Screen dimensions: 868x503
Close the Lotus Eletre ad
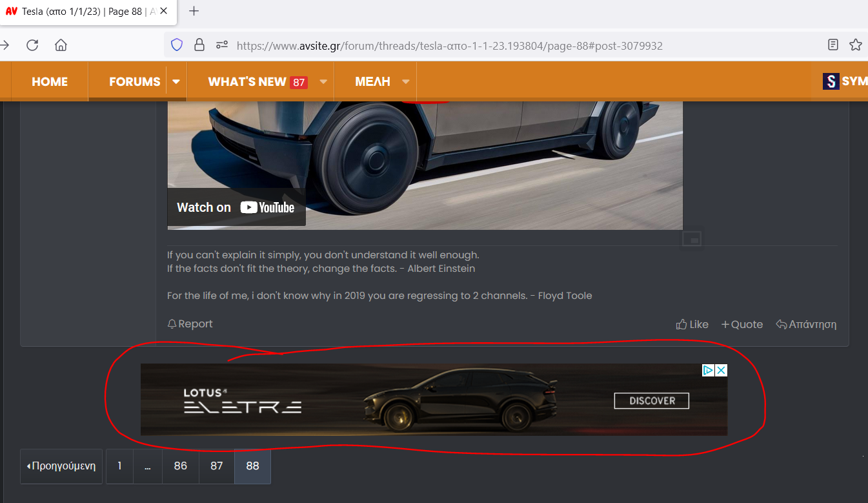coord(722,370)
